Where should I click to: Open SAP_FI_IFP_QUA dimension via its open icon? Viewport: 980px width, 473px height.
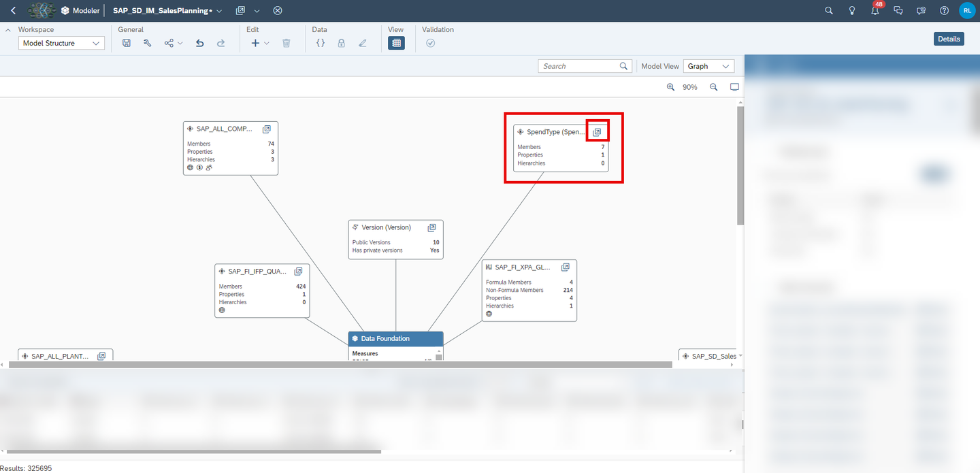(x=299, y=271)
